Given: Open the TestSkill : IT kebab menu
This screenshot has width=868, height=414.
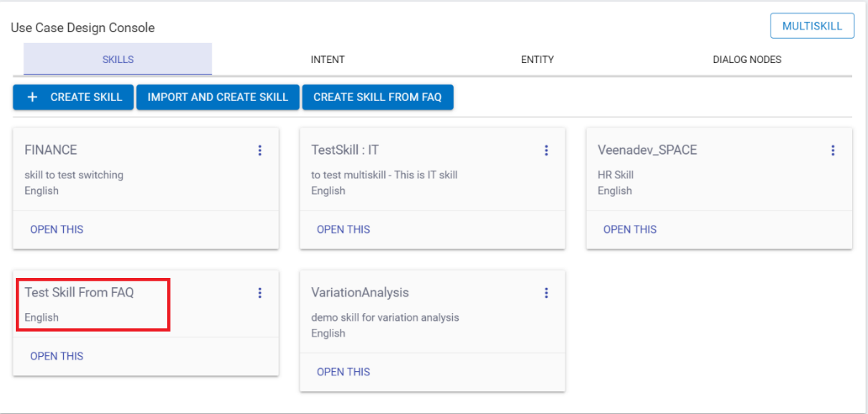Looking at the screenshot, I should [x=546, y=150].
